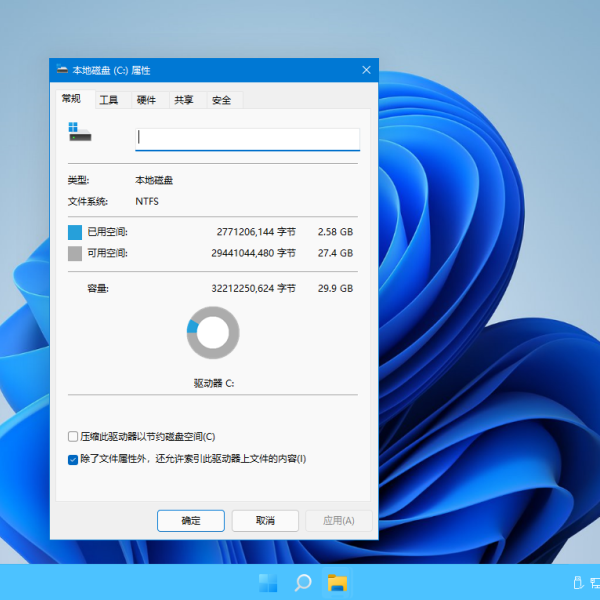Click the disk usage donut chart
The height and width of the screenshot is (600, 600).
click(213, 333)
